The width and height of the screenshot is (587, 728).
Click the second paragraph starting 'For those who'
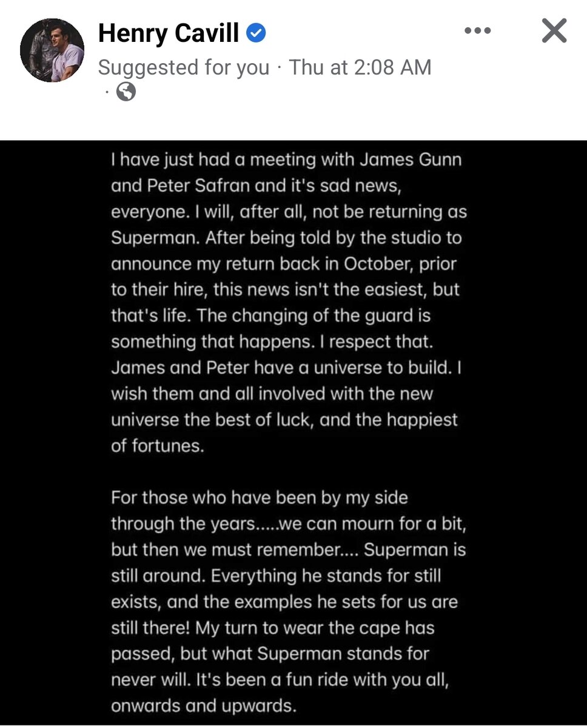point(288,601)
